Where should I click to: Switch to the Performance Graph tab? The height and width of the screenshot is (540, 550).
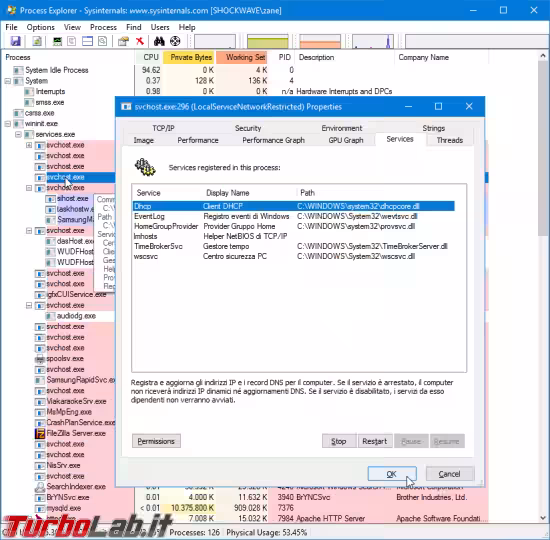pos(274,140)
